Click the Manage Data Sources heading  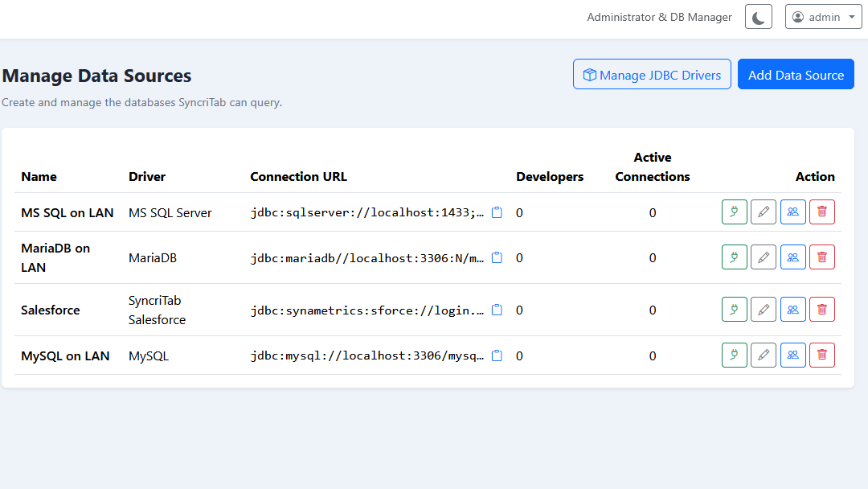click(x=97, y=76)
